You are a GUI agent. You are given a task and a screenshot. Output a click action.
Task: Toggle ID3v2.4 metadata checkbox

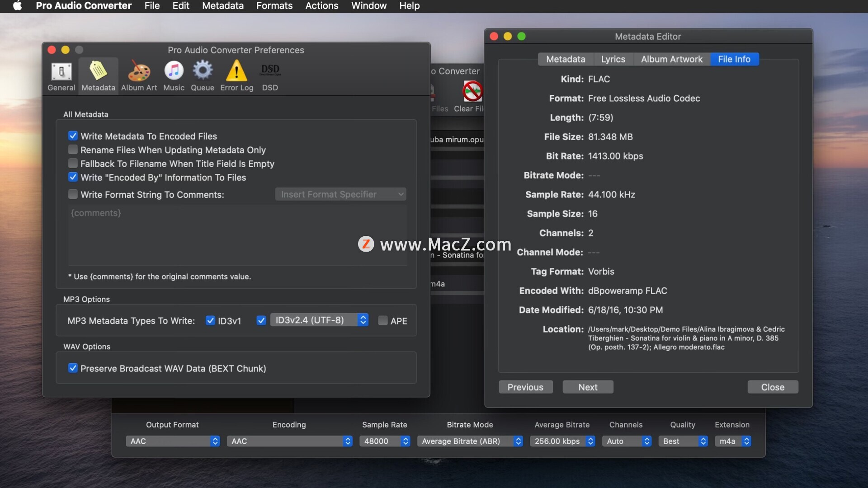(261, 320)
